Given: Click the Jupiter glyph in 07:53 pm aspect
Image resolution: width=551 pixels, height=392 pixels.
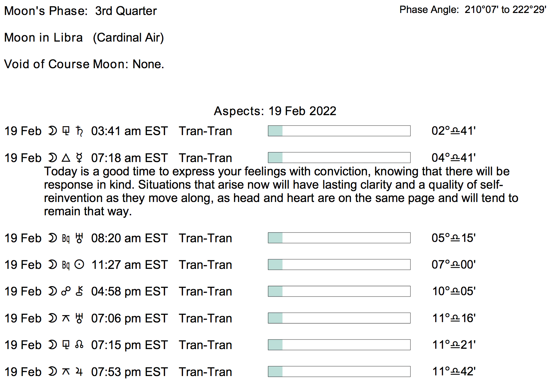Looking at the screenshot, I should point(79,372).
